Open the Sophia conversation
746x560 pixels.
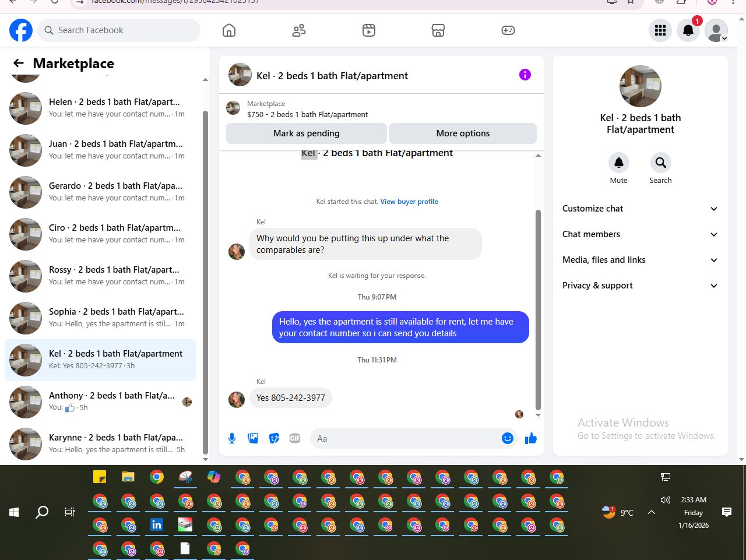[100, 318]
